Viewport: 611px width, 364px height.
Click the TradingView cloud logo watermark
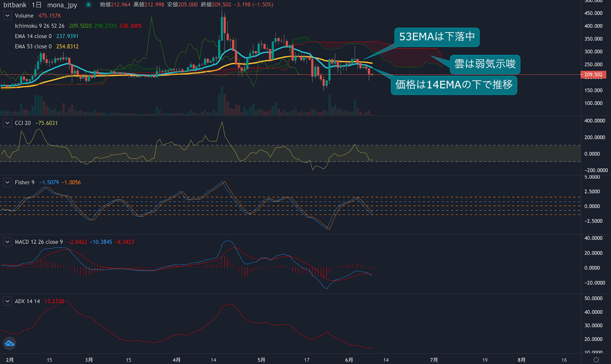coord(10,343)
